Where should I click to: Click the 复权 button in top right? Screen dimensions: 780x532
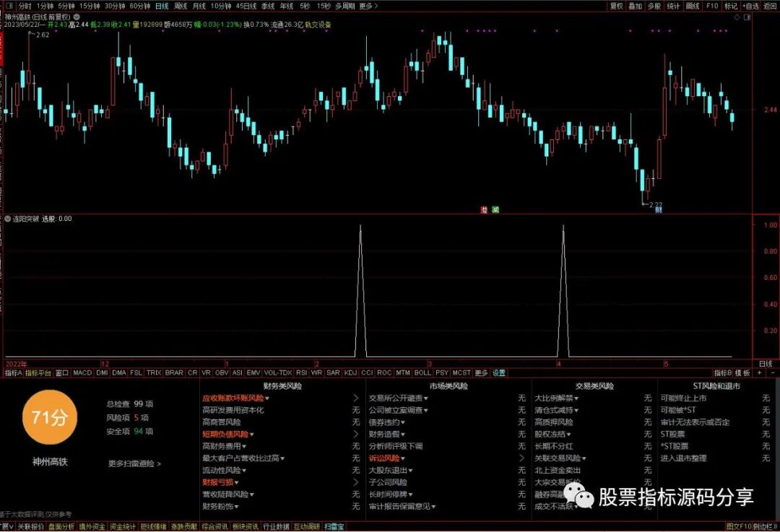point(616,6)
